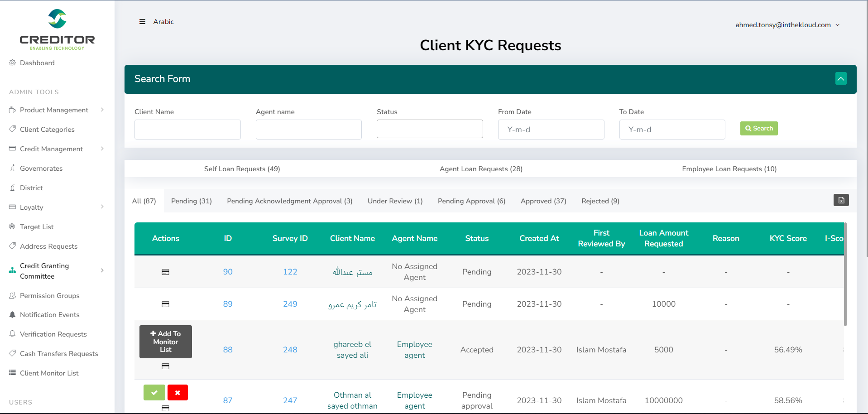
Task: Open Dashboard from the sidebar
Action: tap(37, 63)
